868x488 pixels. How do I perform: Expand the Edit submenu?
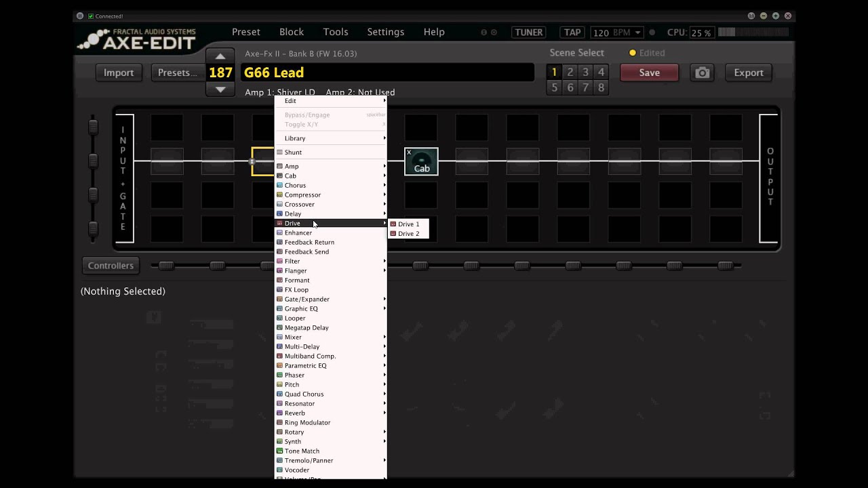pos(330,101)
